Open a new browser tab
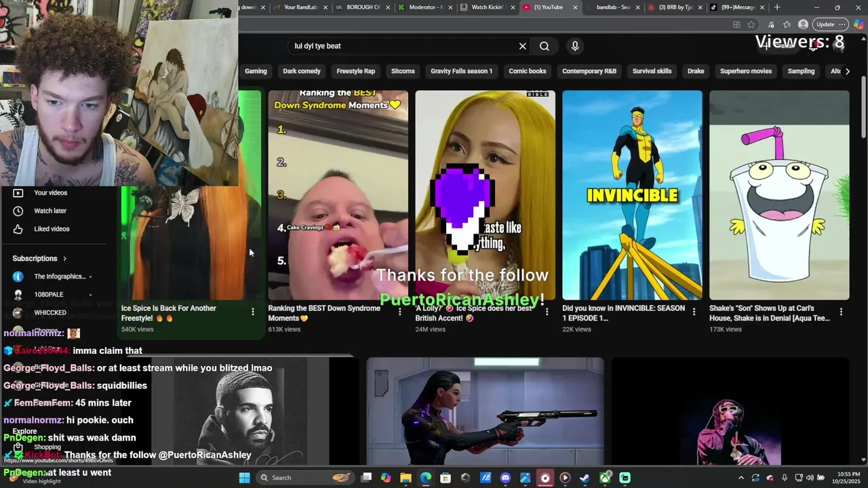 click(777, 7)
